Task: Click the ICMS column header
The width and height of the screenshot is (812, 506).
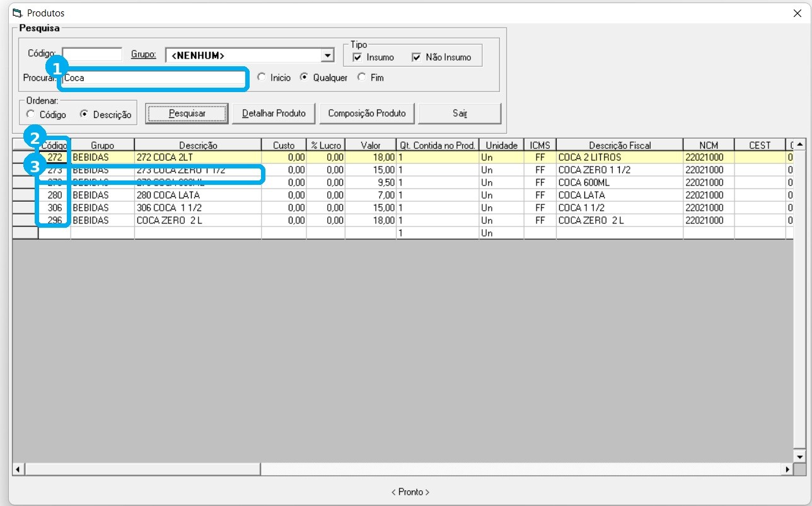Action: coord(540,145)
